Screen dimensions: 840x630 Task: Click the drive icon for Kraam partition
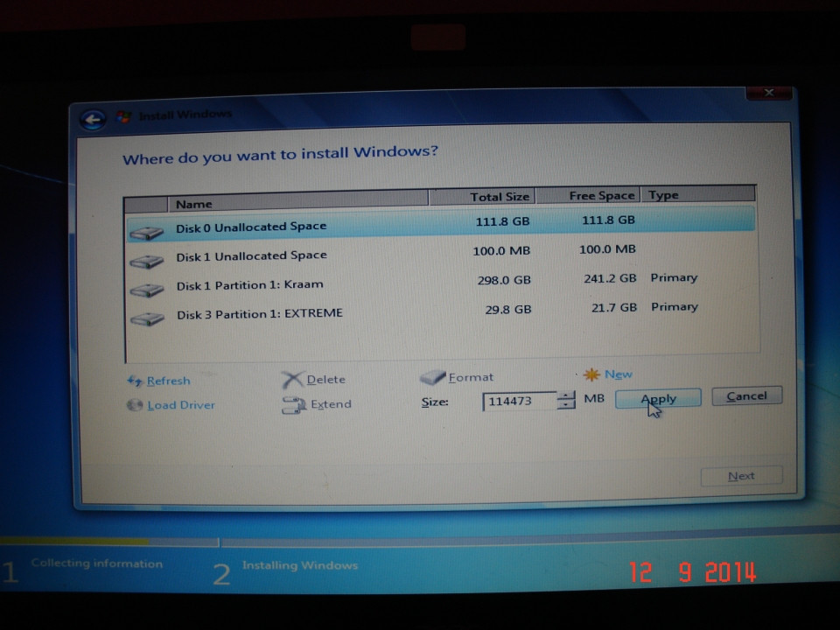147,290
